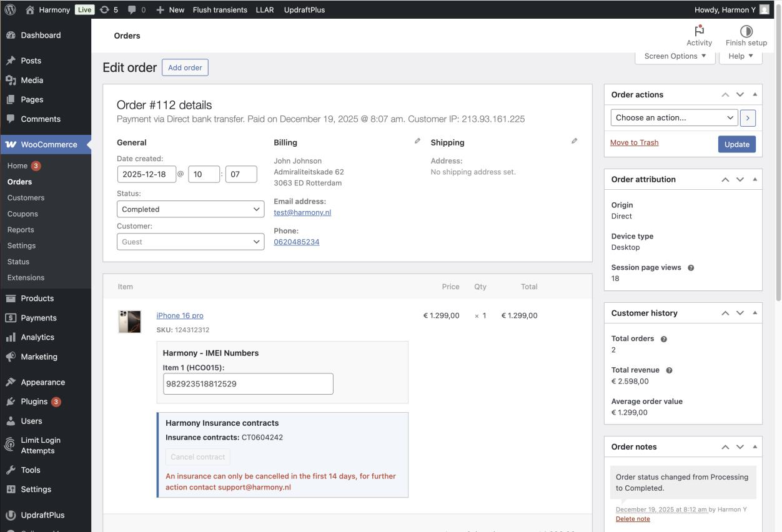Collapse the Order actions panel toggle

tap(755, 94)
